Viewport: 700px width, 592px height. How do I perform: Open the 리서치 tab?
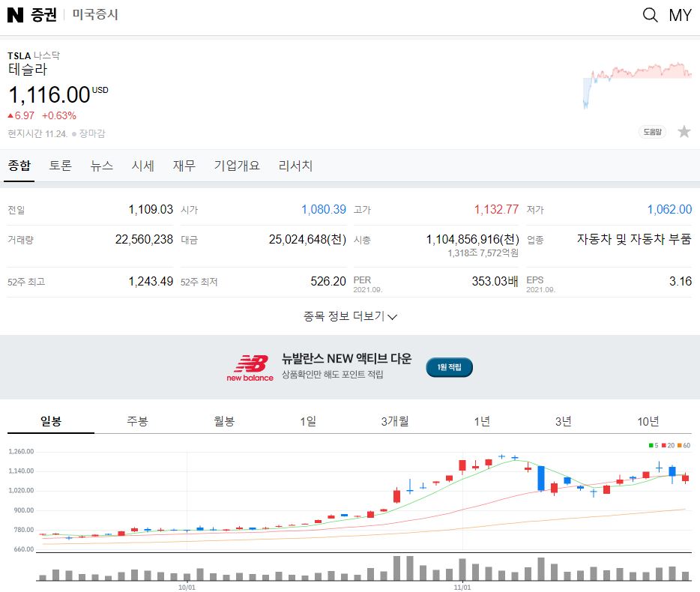tap(295, 166)
